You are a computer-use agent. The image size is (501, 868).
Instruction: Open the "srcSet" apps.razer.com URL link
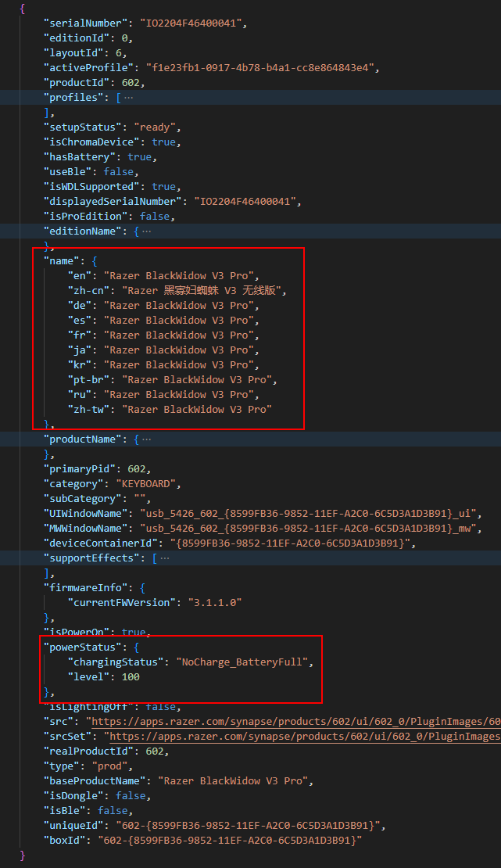coord(305,737)
